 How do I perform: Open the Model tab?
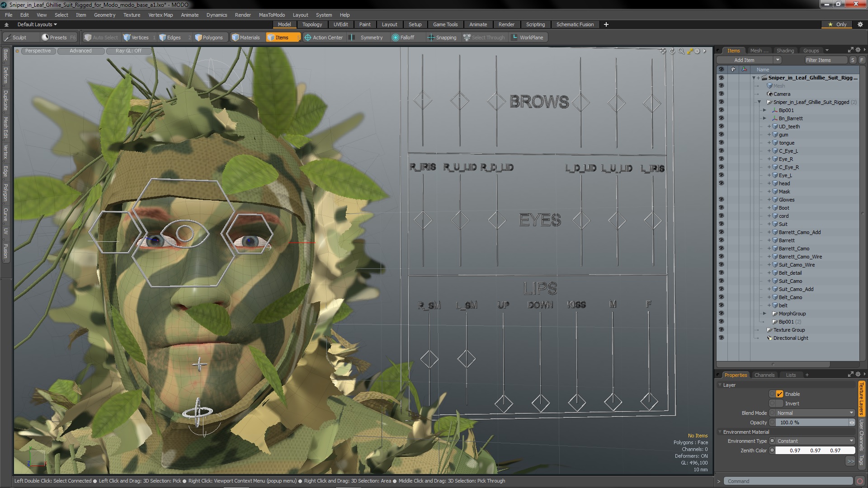click(284, 24)
